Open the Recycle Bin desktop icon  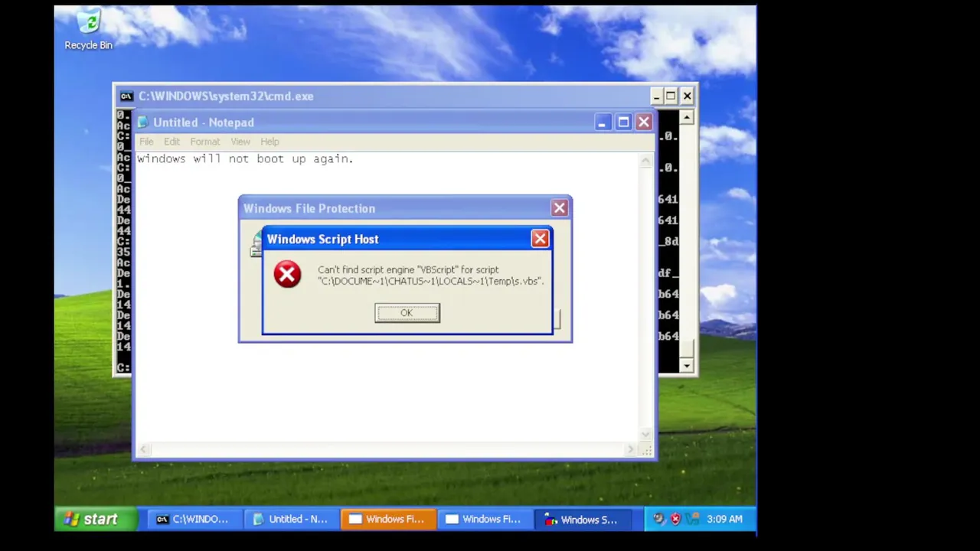[x=88, y=31]
